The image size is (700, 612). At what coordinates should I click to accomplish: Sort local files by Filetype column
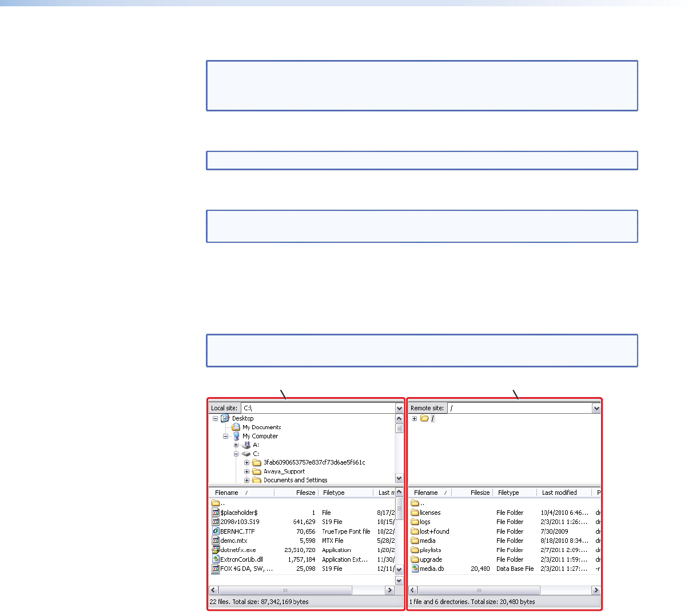[347, 493]
